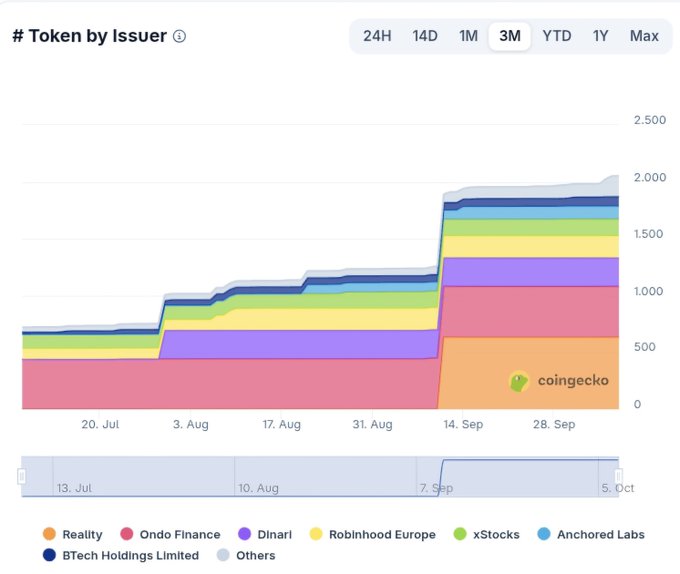Toggle xStocks series in legend
The image size is (680, 574).
[x=486, y=534]
